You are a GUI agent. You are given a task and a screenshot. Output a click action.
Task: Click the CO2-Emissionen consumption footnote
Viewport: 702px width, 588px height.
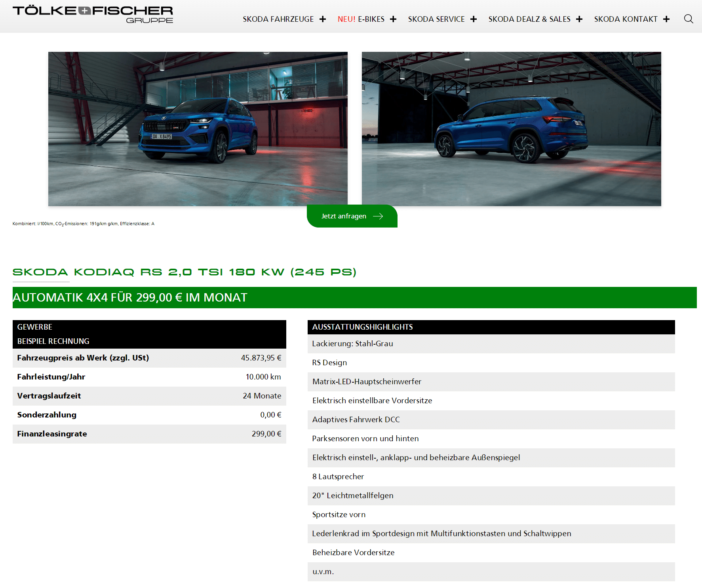click(x=84, y=224)
